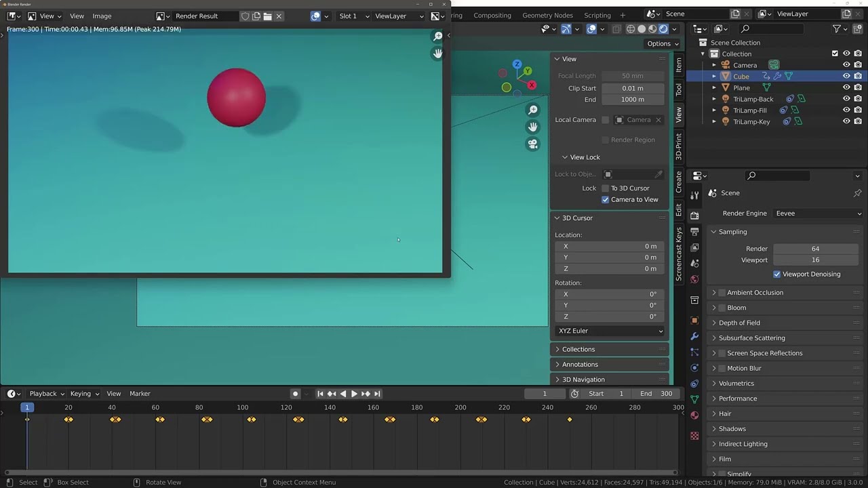
Task: Select the Material Properties tab
Action: tap(695, 414)
